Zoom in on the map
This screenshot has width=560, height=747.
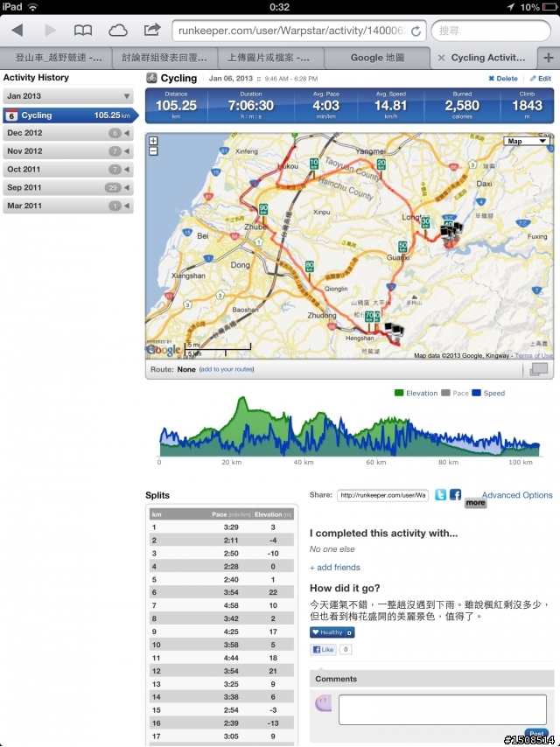point(153,141)
